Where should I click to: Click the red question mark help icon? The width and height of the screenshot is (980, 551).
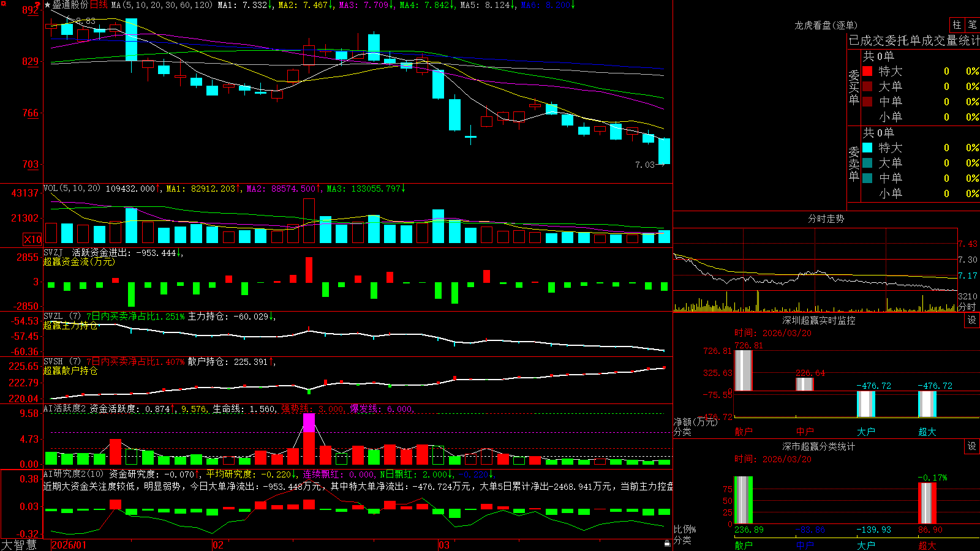click(x=38, y=5)
